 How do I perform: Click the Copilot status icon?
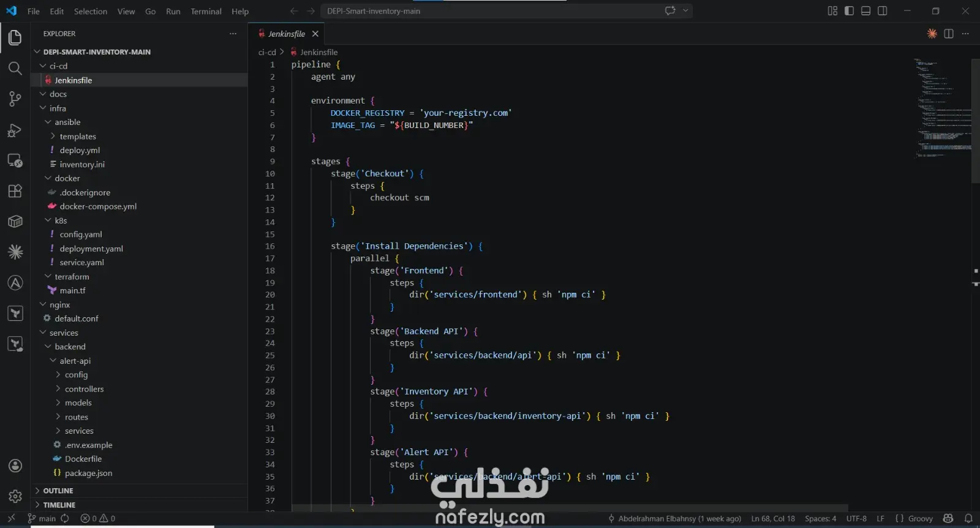pyautogui.click(x=948, y=519)
